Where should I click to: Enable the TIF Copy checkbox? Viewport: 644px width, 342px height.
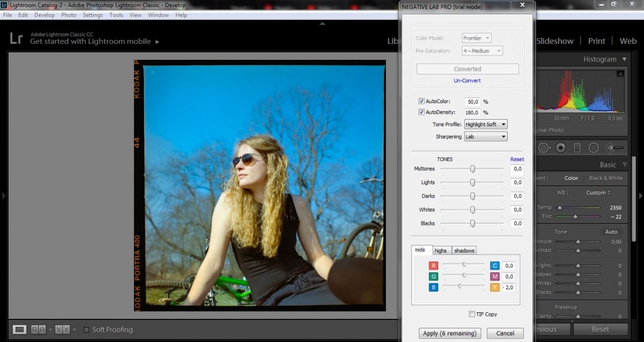coord(472,314)
